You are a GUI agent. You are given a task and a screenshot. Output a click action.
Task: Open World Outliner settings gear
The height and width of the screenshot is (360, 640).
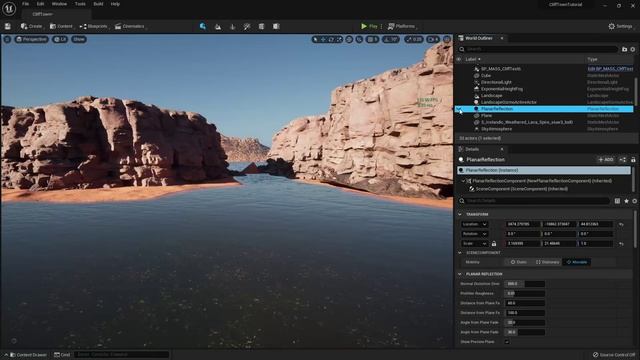[x=633, y=49]
